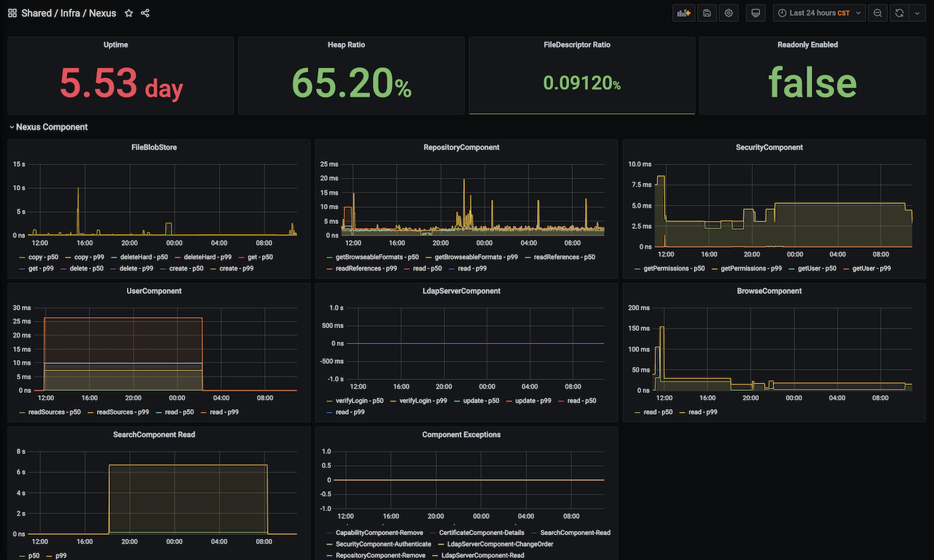Open the Readonly Enabled panel title menu
Screen dimensions: 934x560
click(x=808, y=44)
